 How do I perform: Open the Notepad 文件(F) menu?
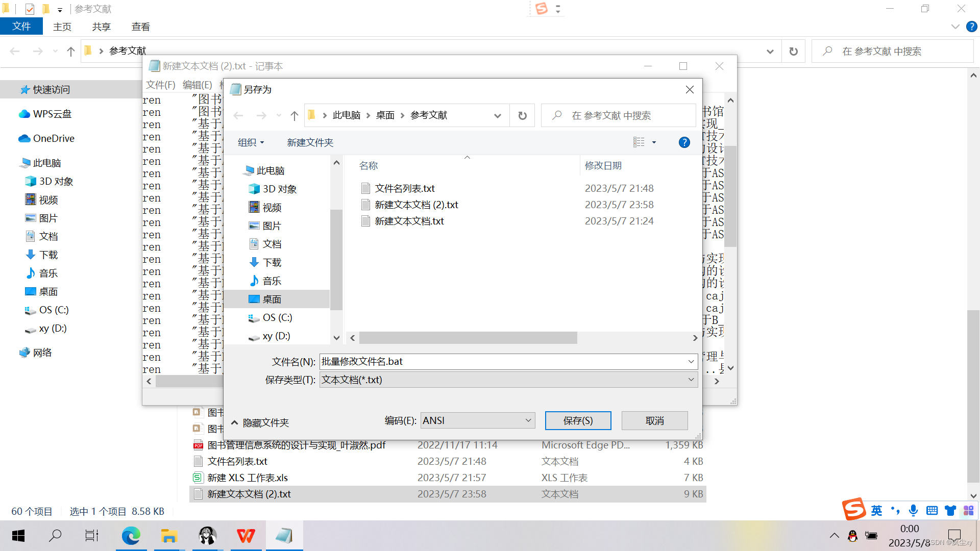(160, 85)
